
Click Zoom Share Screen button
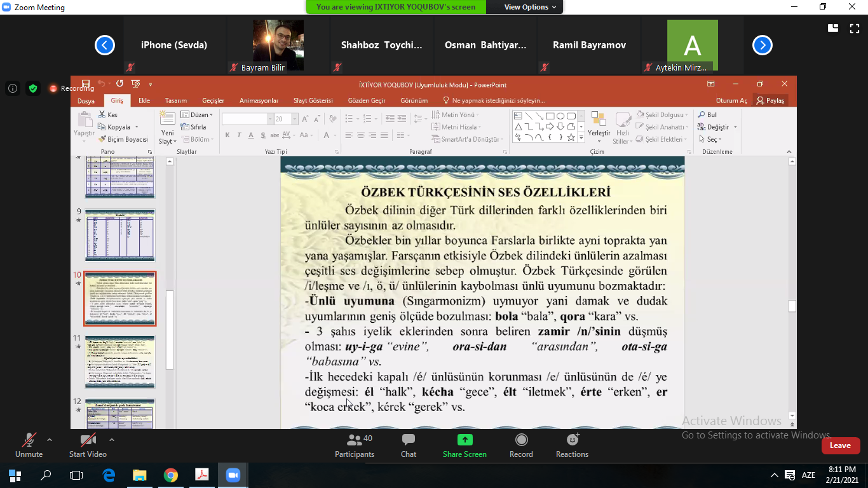click(465, 445)
